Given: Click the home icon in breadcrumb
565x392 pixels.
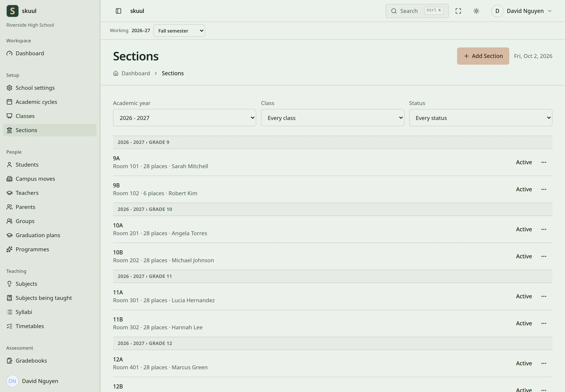Looking at the screenshot, I should 116,73.
